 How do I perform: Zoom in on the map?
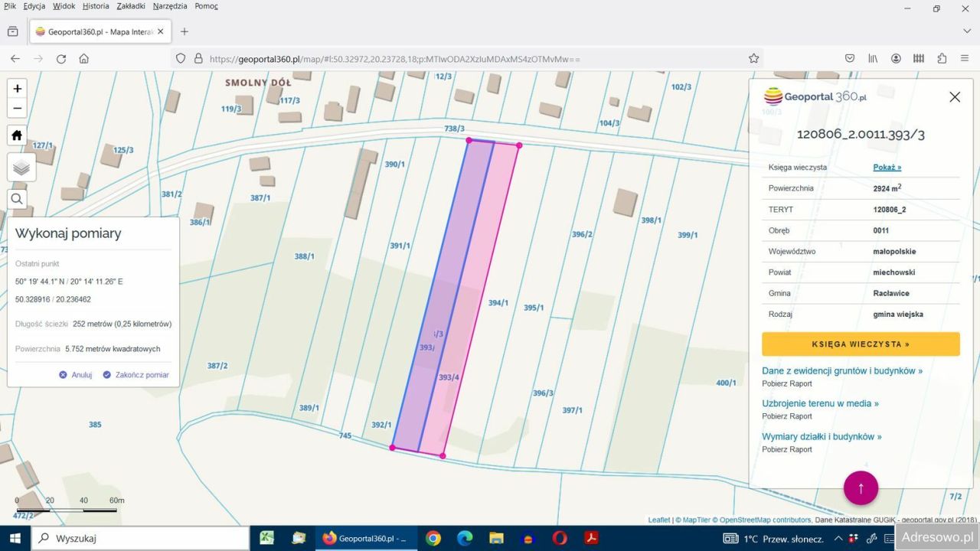[x=18, y=89]
